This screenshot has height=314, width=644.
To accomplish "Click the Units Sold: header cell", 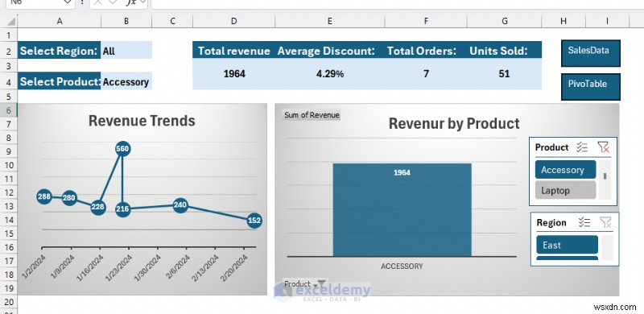I will click(x=505, y=51).
